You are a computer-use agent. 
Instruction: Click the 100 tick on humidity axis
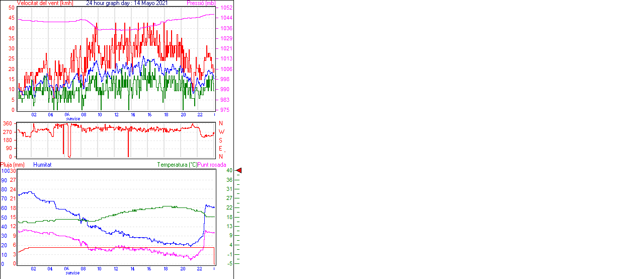coord(5,171)
